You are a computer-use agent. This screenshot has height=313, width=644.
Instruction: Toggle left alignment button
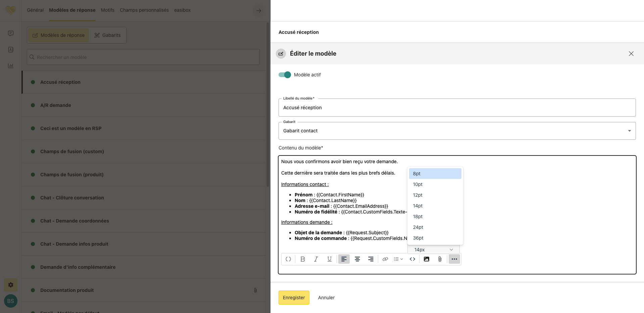point(344,259)
